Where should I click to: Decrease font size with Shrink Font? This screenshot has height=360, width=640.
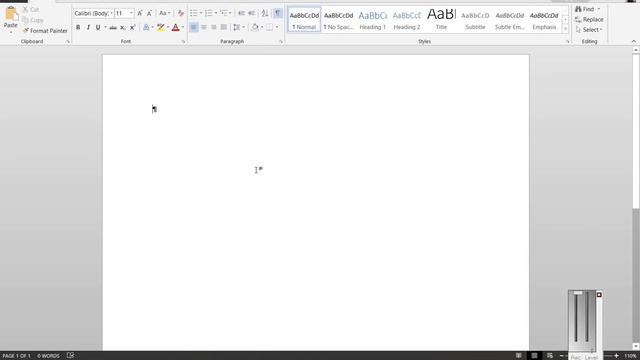(x=149, y=13)
